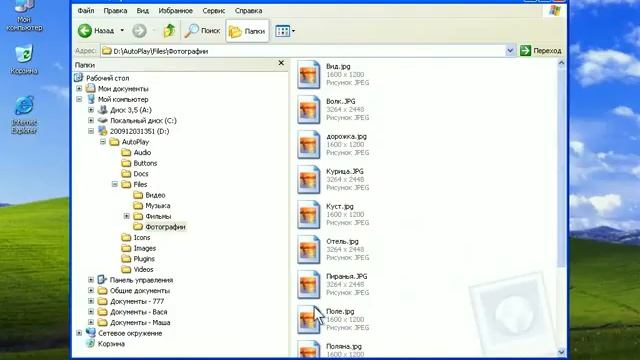Screen dimensions: 640x360
Task: Go up one folder level
Action: (x=169, y=31)
